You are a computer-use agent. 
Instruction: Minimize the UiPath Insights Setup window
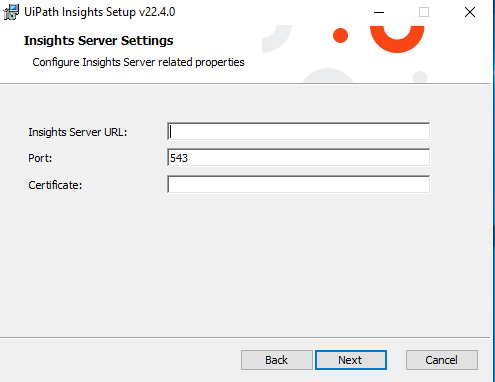(379, 12)
